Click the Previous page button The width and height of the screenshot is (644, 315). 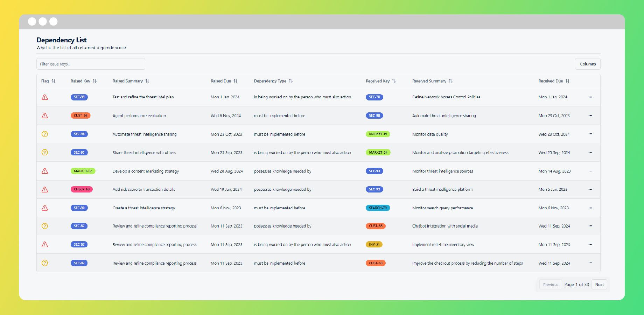[551, 285]
